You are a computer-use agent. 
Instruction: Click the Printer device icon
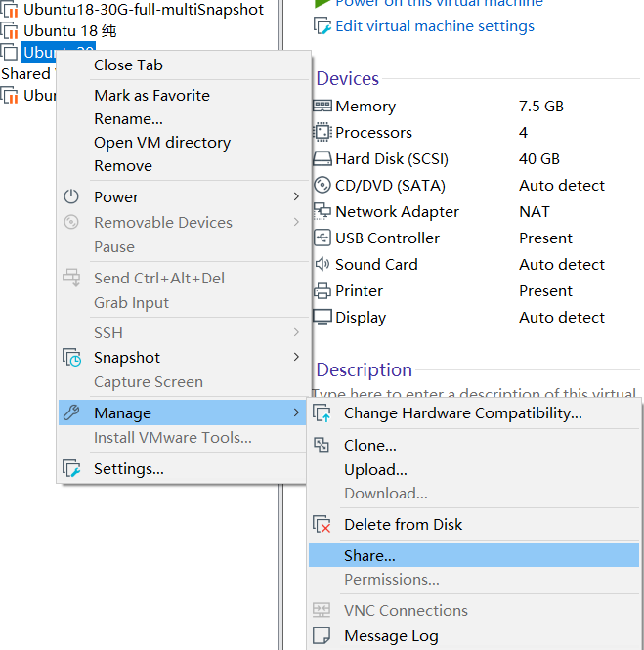point(322,290)
